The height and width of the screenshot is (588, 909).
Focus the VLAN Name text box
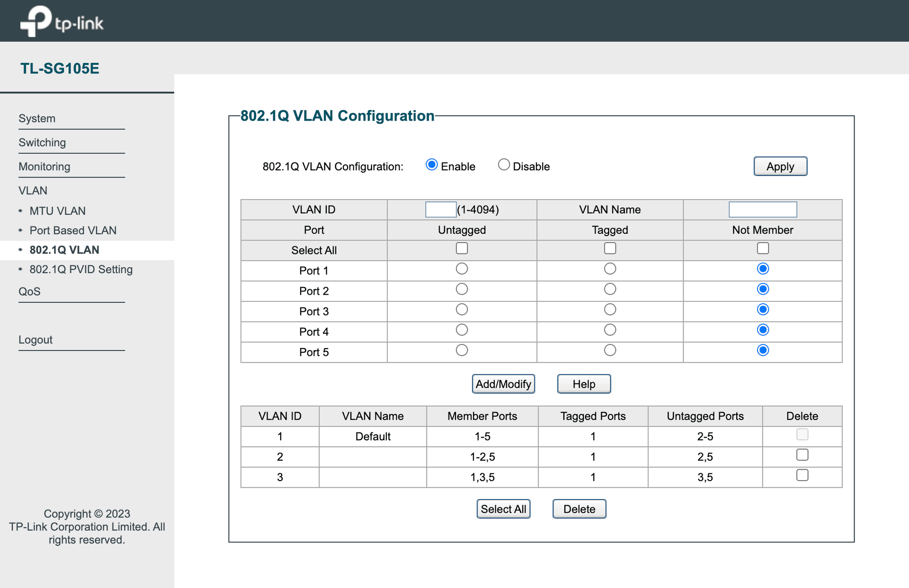click(x=762, y=210)
